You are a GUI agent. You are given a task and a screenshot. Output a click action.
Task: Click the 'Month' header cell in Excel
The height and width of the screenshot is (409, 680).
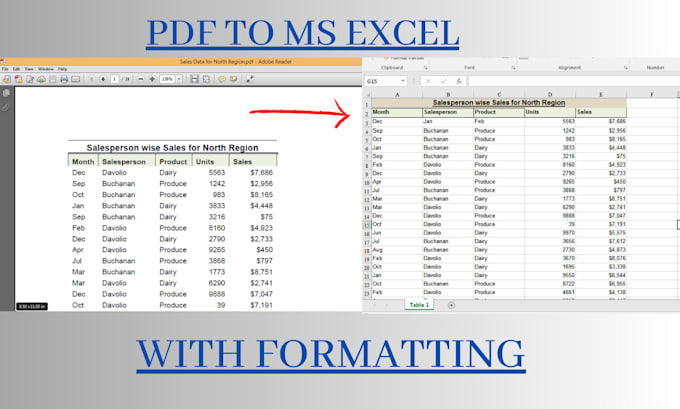tap(397, 112)
